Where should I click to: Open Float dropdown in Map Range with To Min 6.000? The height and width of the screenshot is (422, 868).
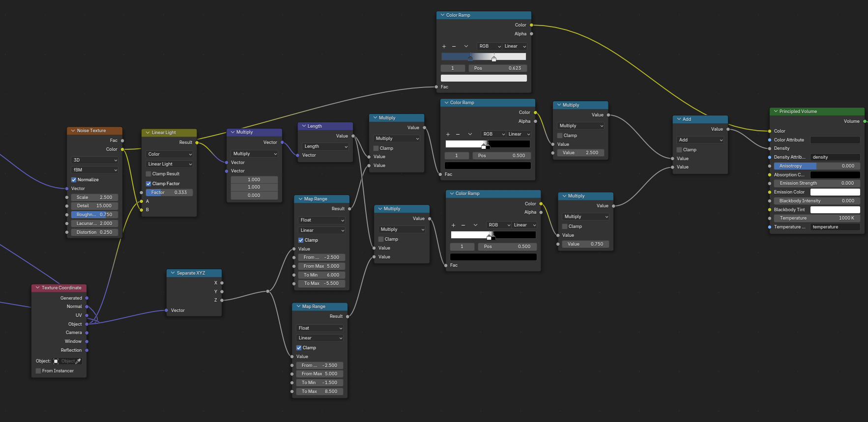pyautogui.click(x=322, y=220)
